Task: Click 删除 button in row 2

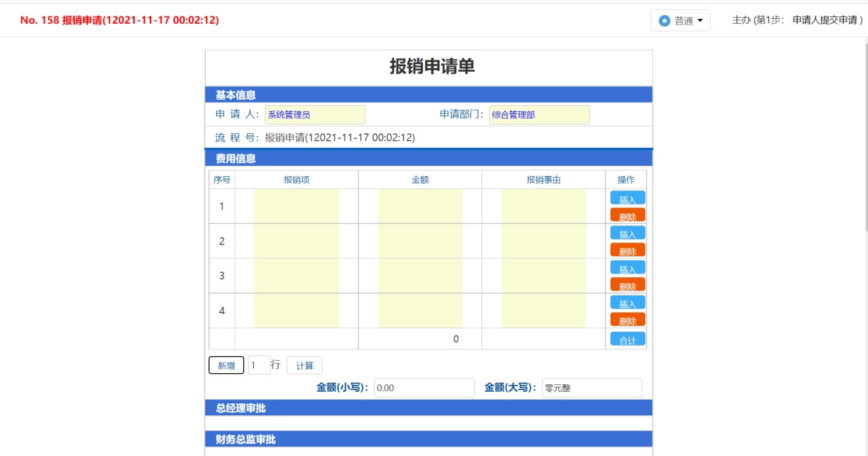Action: pos(628,250)
